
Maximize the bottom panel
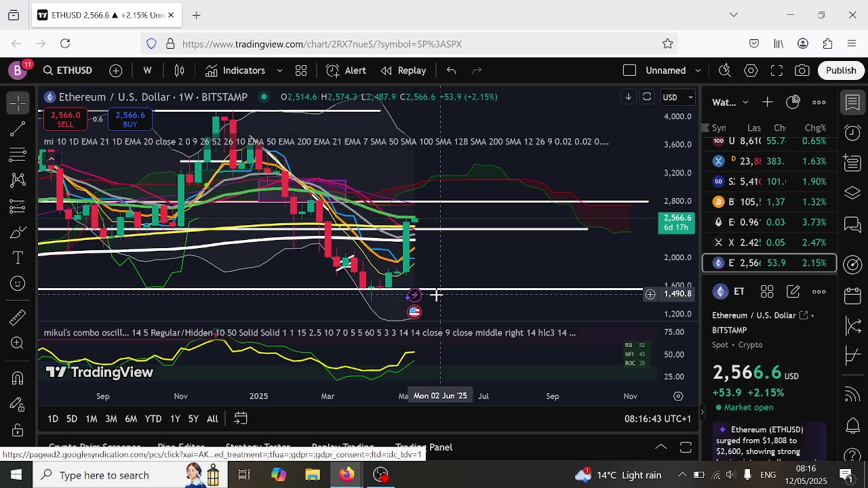click(x=686, y=447)
